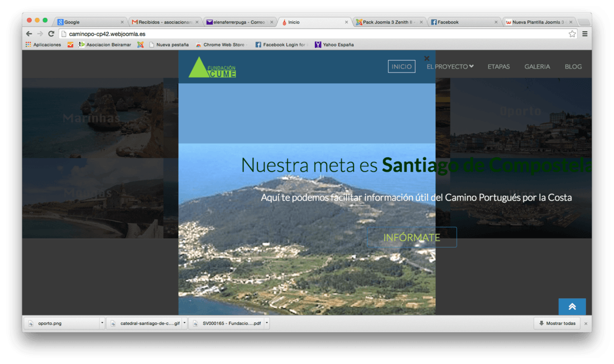Switch to the Facebook tab
Viewport: 614px width, 364px height.
coord(464,22)
